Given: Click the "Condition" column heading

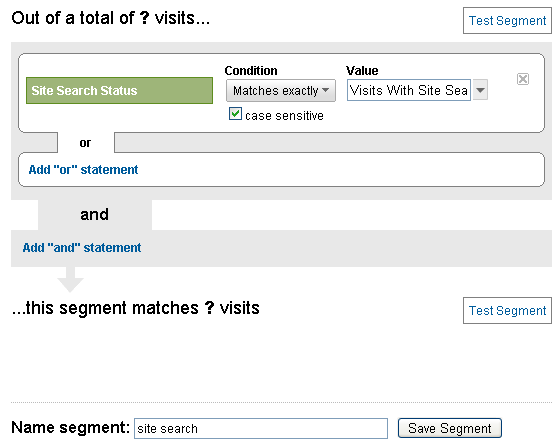Looking at the screenshot, I should point(251,70).
